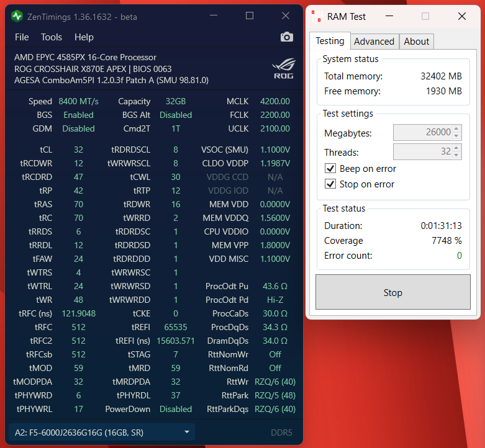Click the tRFC (ns) value 121.9048

tap(79, 313)
